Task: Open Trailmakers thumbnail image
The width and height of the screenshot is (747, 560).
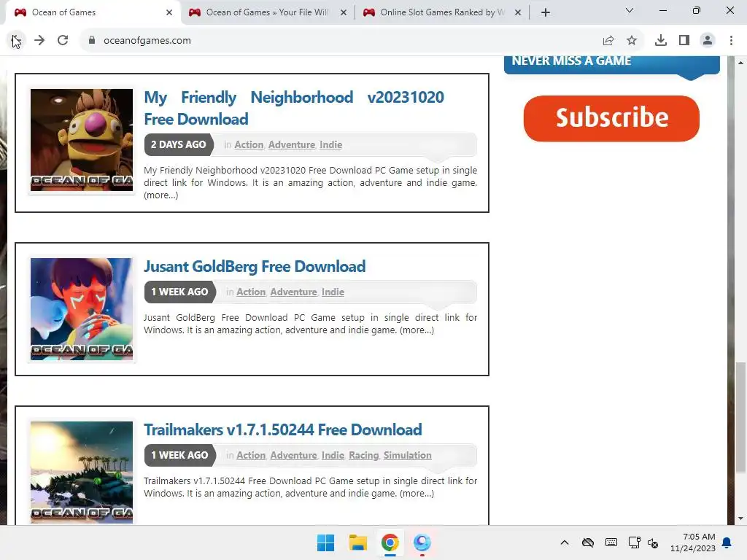Action: [x=82, y=472]
